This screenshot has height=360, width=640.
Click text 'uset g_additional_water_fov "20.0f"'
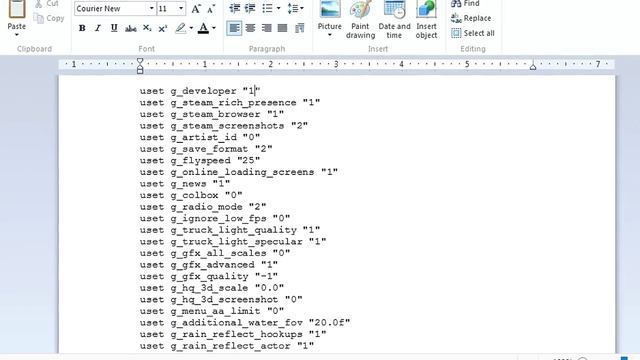point(245,322)
